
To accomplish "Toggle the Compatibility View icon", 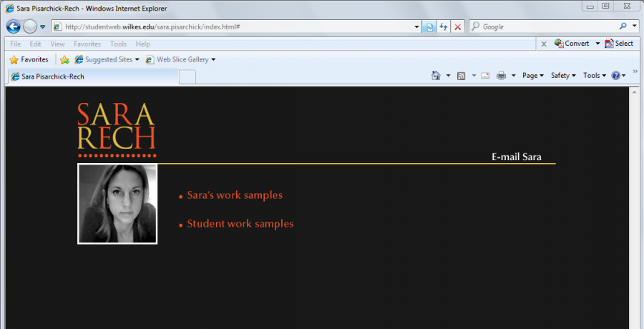I will click(429, 27).
